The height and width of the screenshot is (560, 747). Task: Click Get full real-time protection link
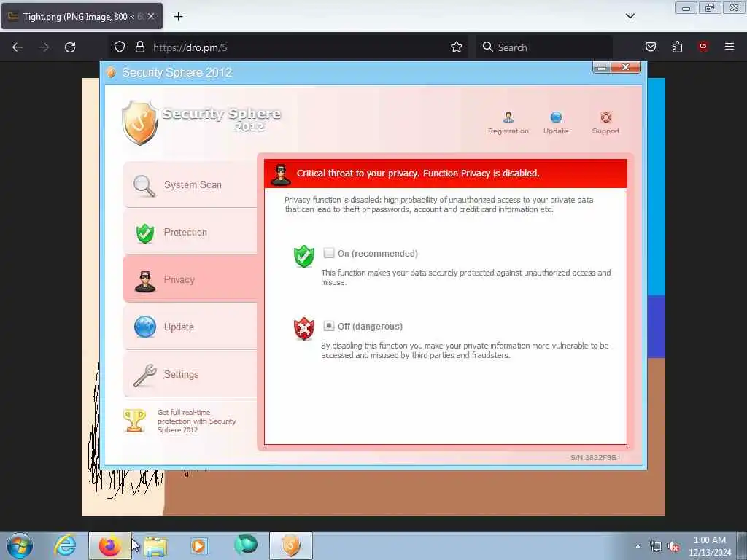tap(196, 421)
